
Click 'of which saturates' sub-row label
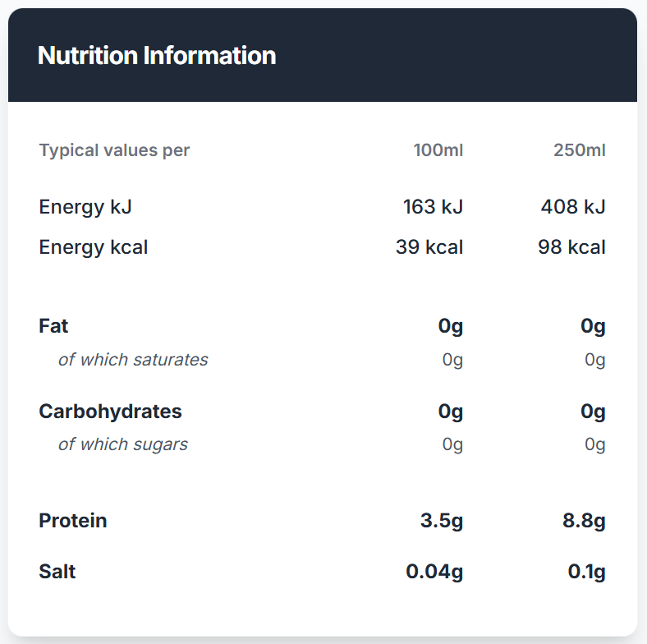[x=133, y=360]
